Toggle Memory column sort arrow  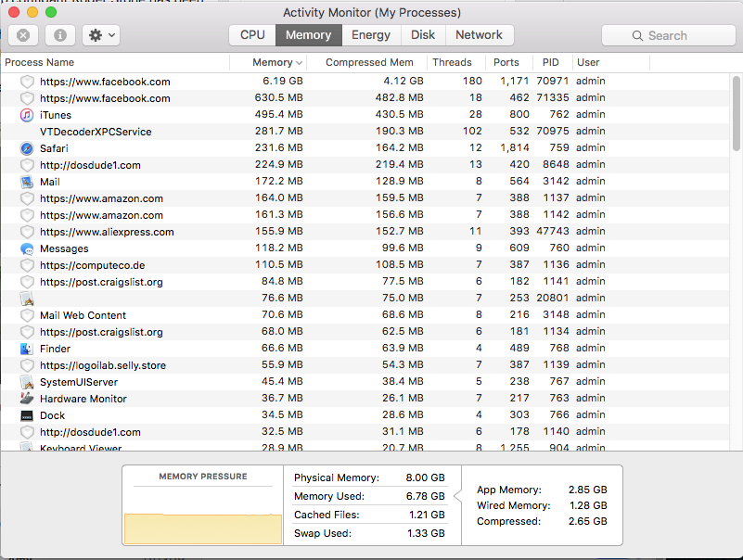point(299,63)
